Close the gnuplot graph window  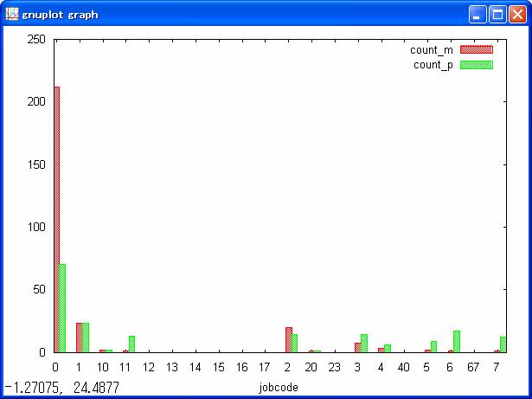(x=517, y=15)
